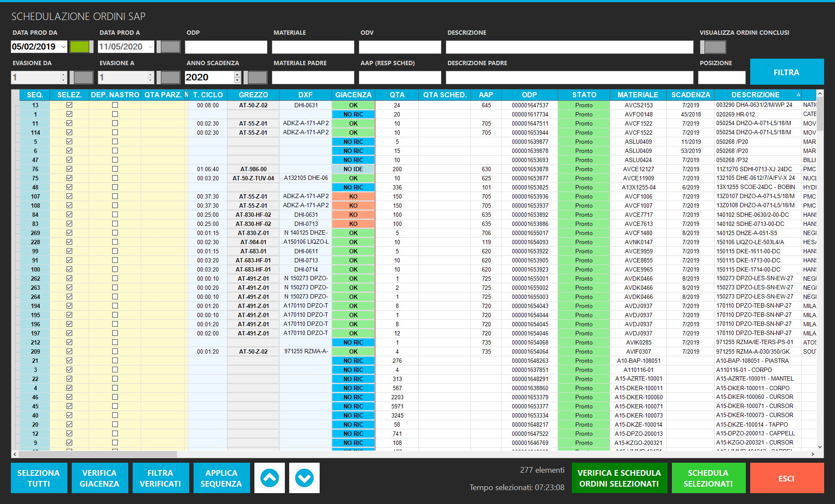Click the POSIZIONE input field
Viewport: 835px width, 504px height.
pyautogui.click(x=722, y=77)
